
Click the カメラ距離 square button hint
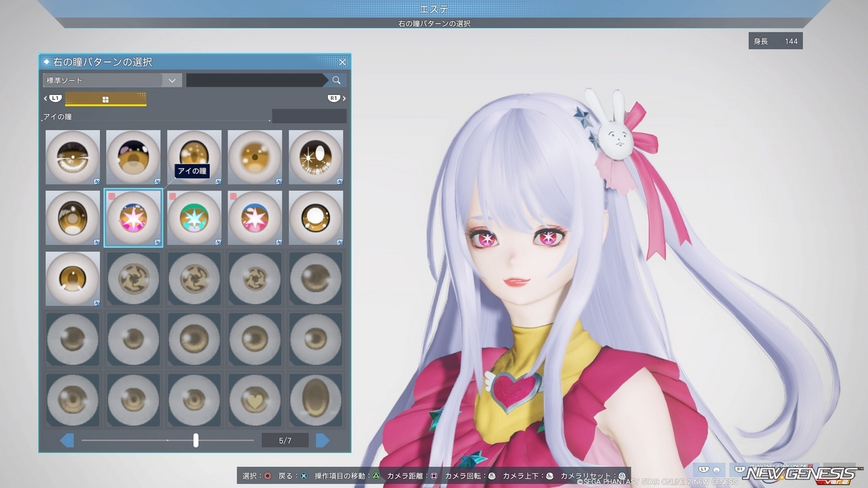pyautogui.click(x=412, y=476)
